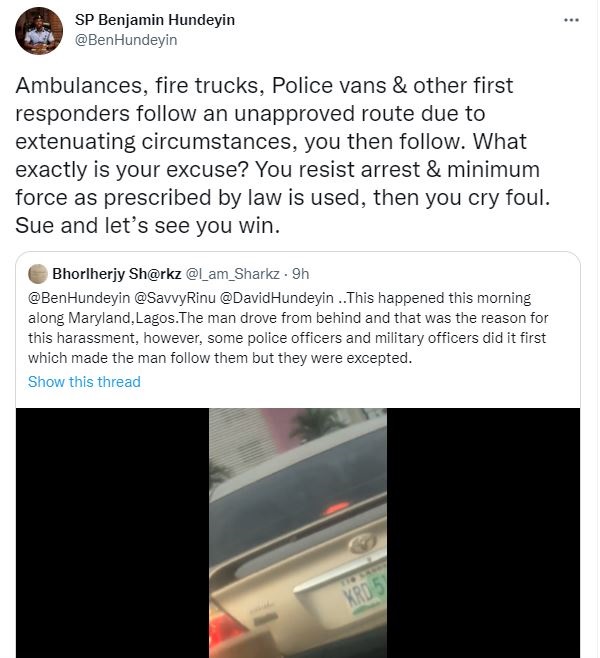The image size is (600, 658).
Task: Click Bhorlherjy Sh@rkz's small avatar
Action: tap(37, 274)
